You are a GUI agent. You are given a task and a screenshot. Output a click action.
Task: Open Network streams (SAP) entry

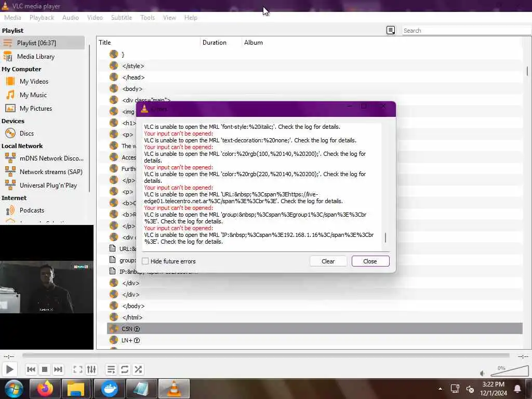coord(43,171)
